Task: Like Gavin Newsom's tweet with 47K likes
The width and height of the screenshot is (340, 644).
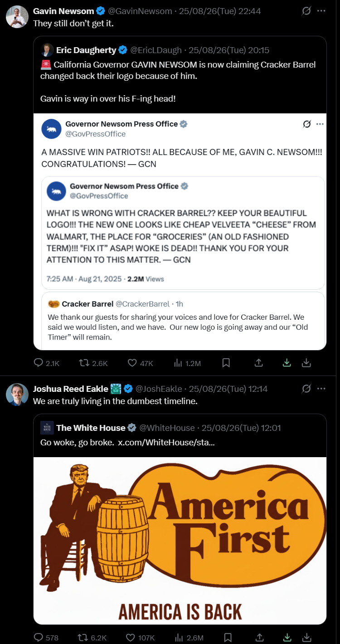Action: coord(132,363)
